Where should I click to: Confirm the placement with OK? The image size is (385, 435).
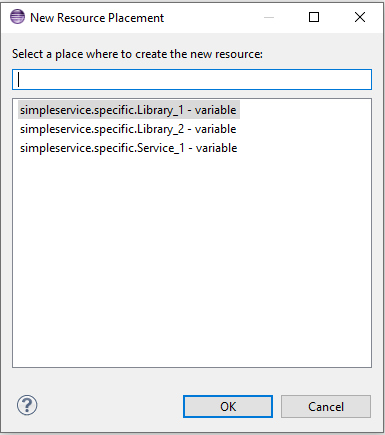click(x=228, y=406)
